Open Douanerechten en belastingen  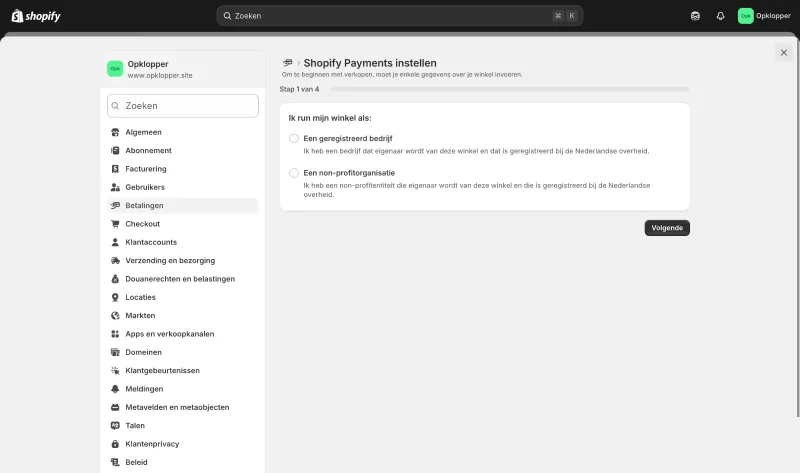pos(183,279)
